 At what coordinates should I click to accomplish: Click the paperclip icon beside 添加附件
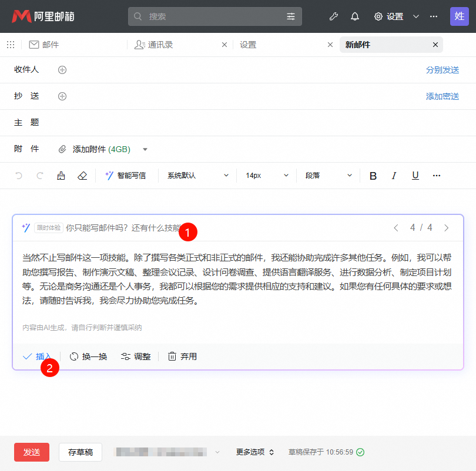62,149
